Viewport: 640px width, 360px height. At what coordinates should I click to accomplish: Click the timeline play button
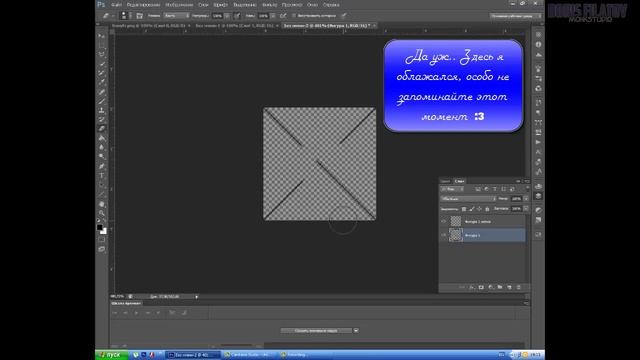pos(136,313)
